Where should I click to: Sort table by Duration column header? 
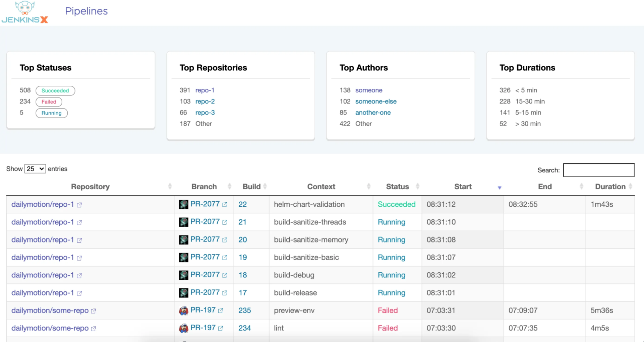point(610,187)
